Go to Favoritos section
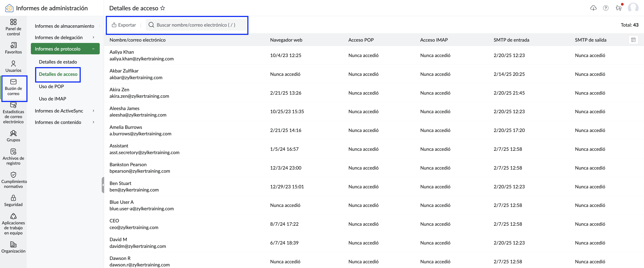 (x=13, y=48)
